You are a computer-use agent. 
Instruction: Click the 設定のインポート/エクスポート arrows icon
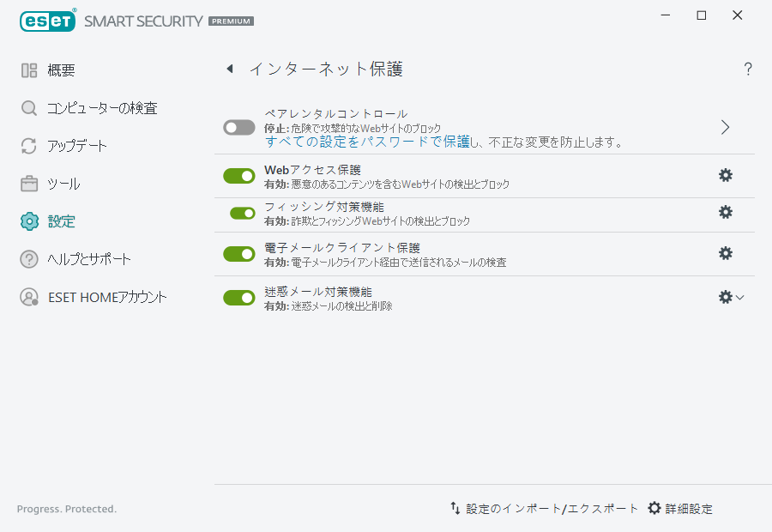coord(455,508)
